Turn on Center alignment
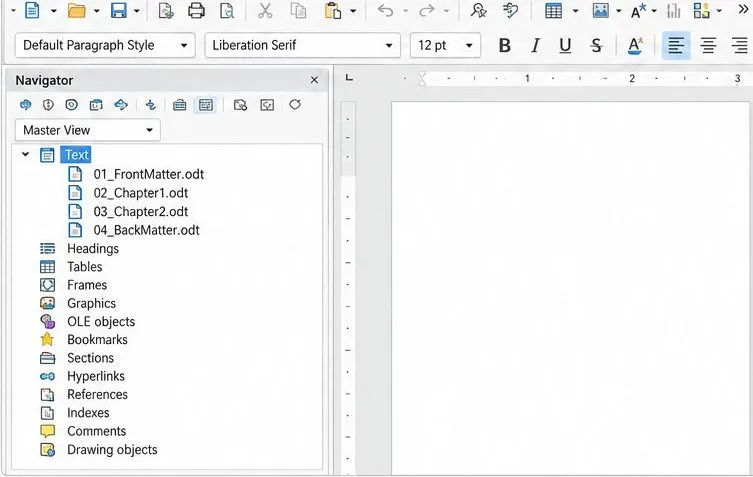The height and width of the screenshot is (477, 753). [x=708, y=46]
